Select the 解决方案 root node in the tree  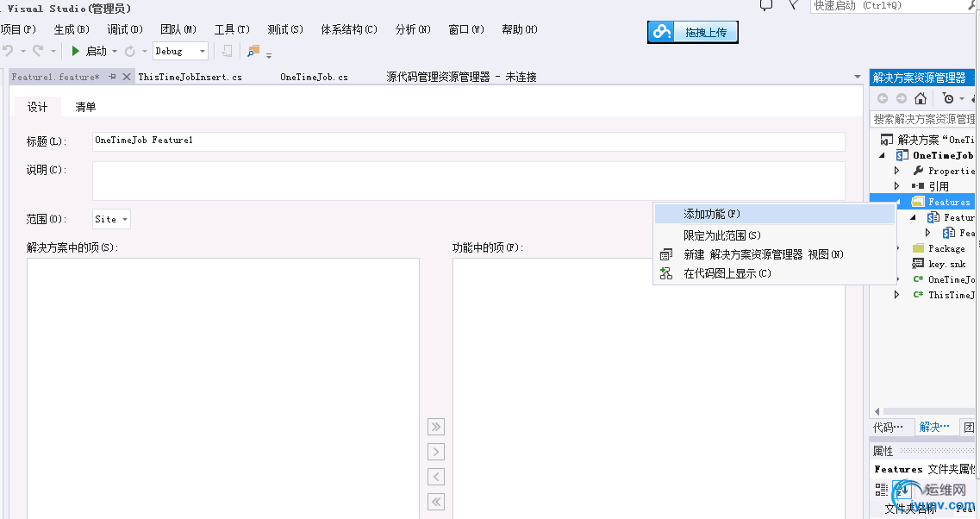tap(927, 140)
